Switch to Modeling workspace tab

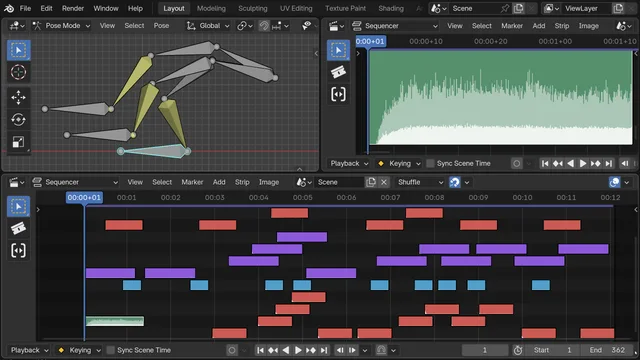[211, 8]
